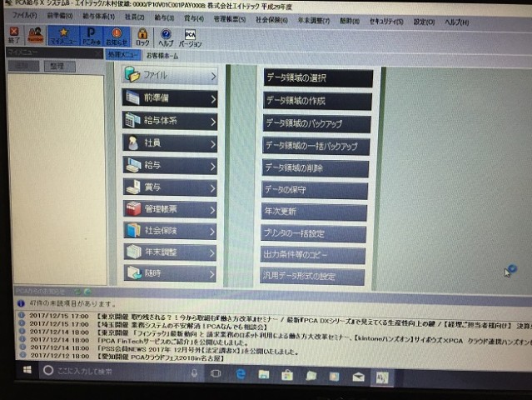
Task: Open 汎用データ形式の設定
Action: (312, 276)
